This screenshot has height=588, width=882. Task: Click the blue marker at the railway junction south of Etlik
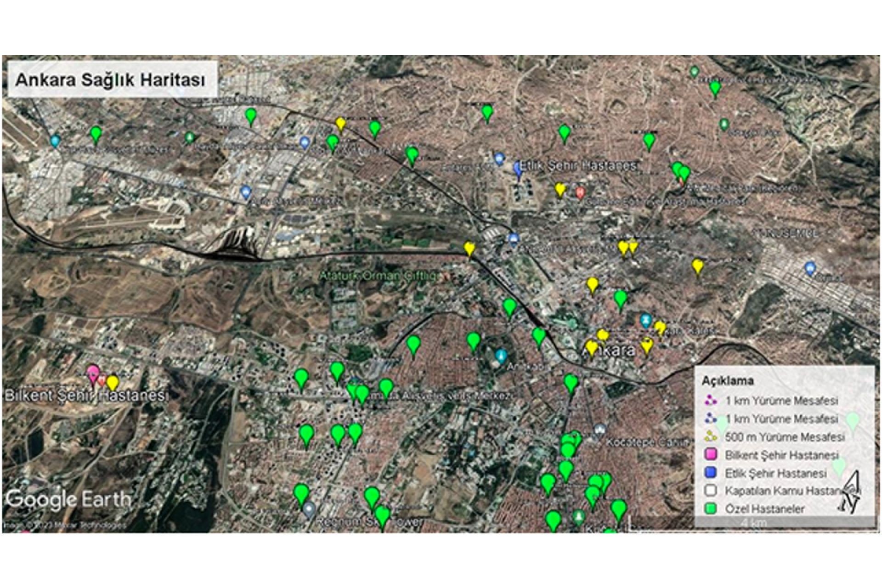(x=514, y=239)
